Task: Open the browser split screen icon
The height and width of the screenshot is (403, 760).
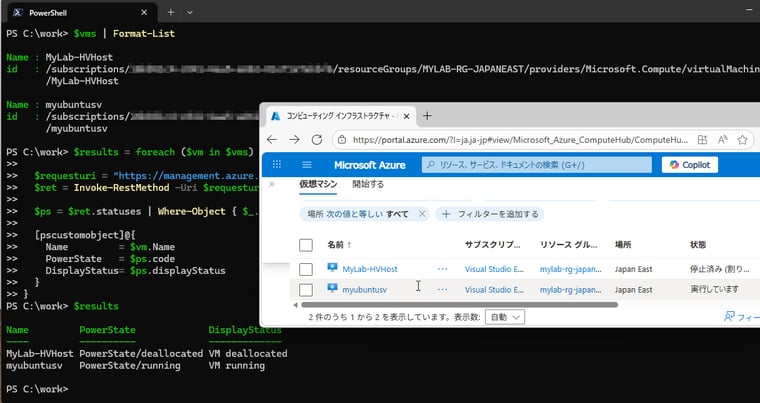Action: point(702,140)
